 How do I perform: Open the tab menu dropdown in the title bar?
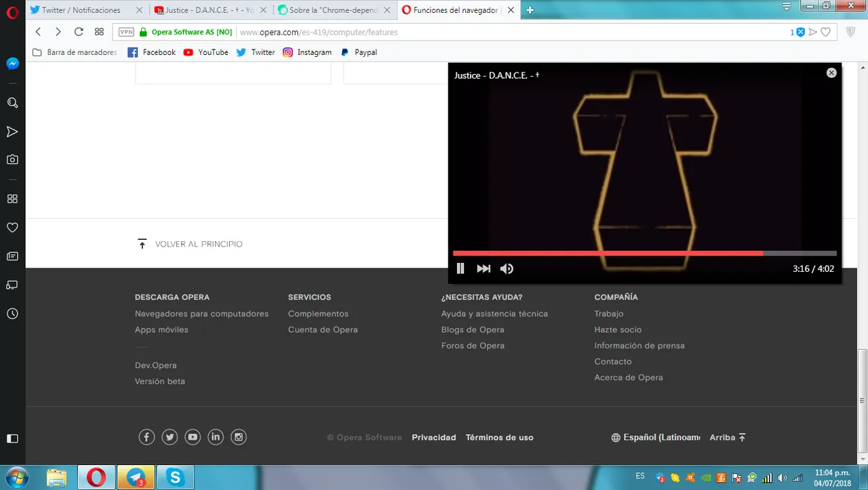[x=787, y=6]
